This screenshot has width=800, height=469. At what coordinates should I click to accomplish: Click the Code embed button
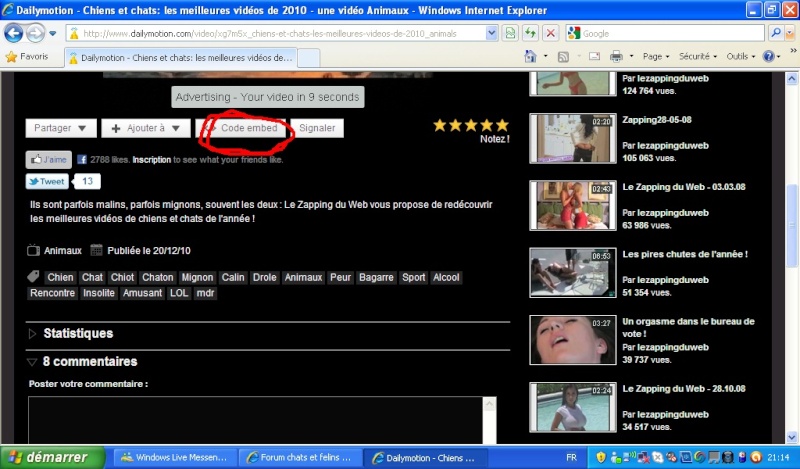tap(241, 128)
